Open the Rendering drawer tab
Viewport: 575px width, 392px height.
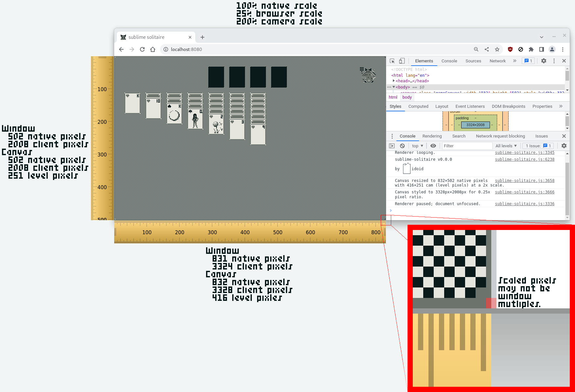432,136
